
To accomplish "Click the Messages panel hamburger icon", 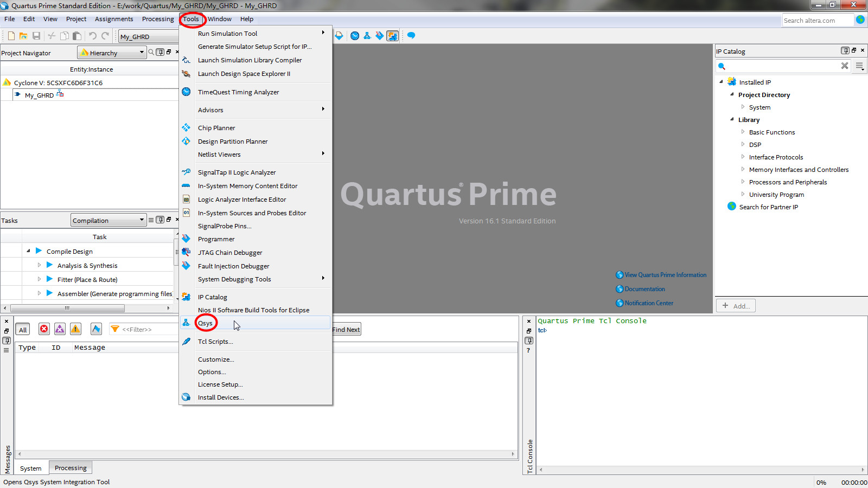I will click(x=7, y=350).
